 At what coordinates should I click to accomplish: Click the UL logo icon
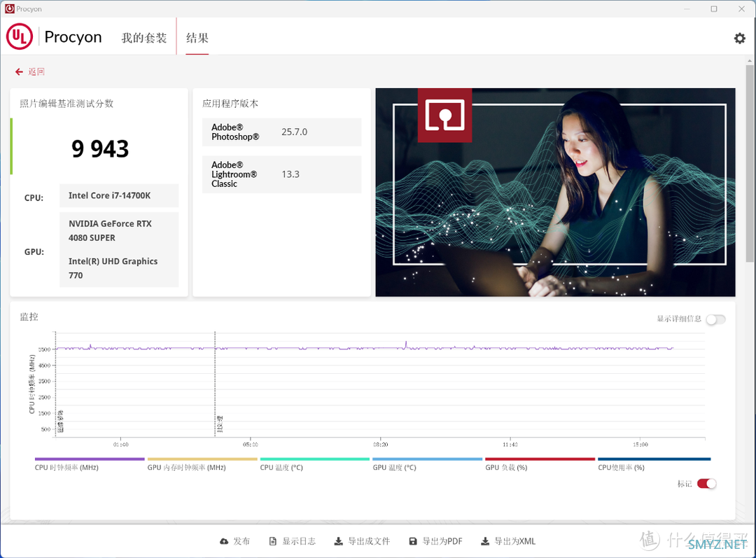coord(20,36)
